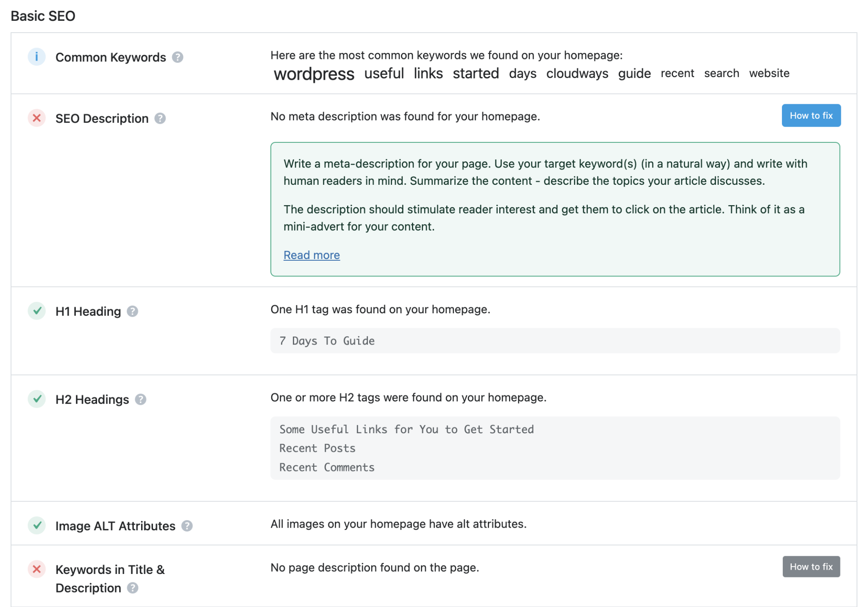Click the blue info icon for Common Keywords
Screen dimensions: 868x607
[x=37, y=57]
